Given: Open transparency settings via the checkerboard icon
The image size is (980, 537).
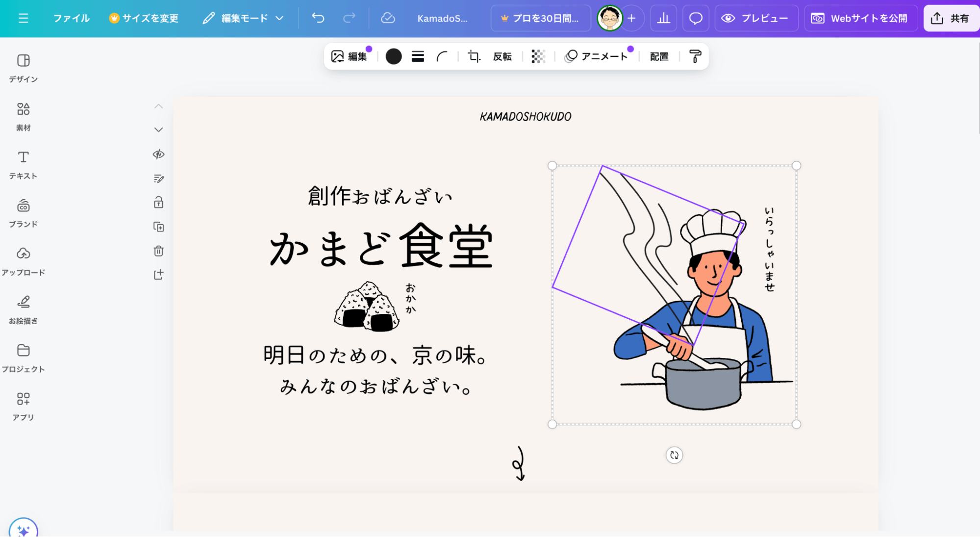Looking at the screenshot, I should click(x=538, y=56).
